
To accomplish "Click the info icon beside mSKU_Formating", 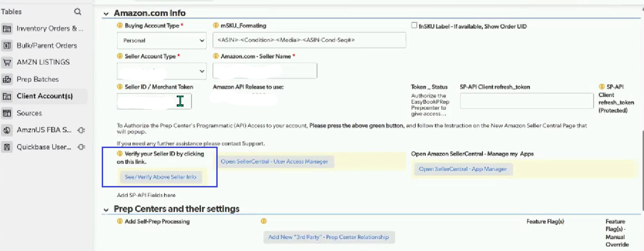I will (x=216, y=26).
